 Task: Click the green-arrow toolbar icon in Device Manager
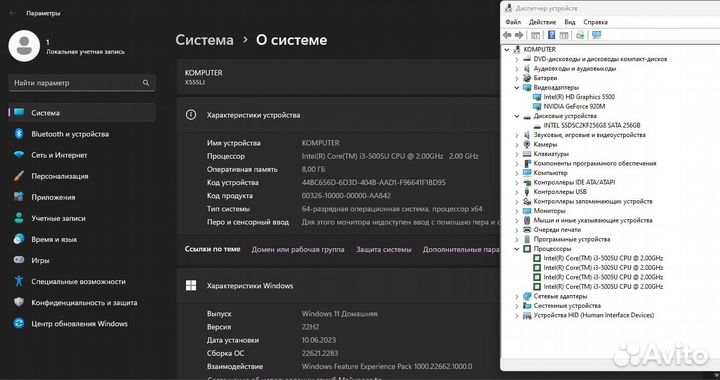pyautogui.click(x=580, y=35)
